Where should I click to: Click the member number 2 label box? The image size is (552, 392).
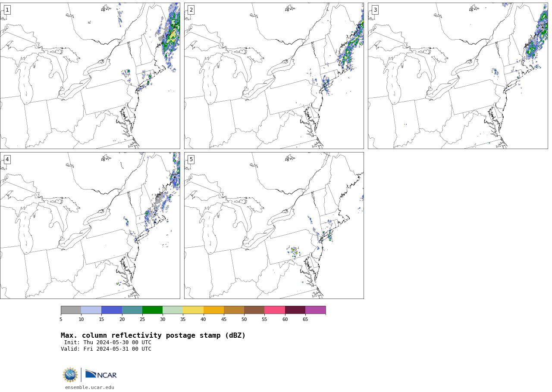pyautogui.click(x=191, y=10)
